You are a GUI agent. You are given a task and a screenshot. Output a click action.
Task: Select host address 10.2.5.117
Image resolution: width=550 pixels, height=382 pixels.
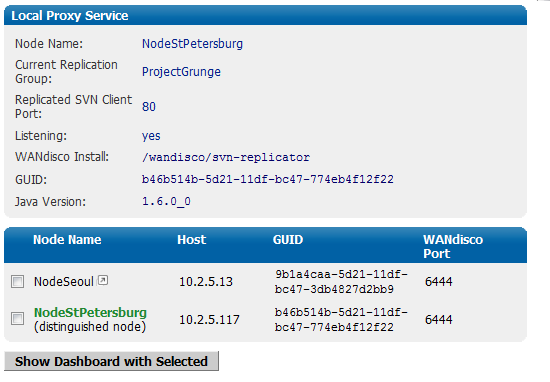tap(209, 320)
